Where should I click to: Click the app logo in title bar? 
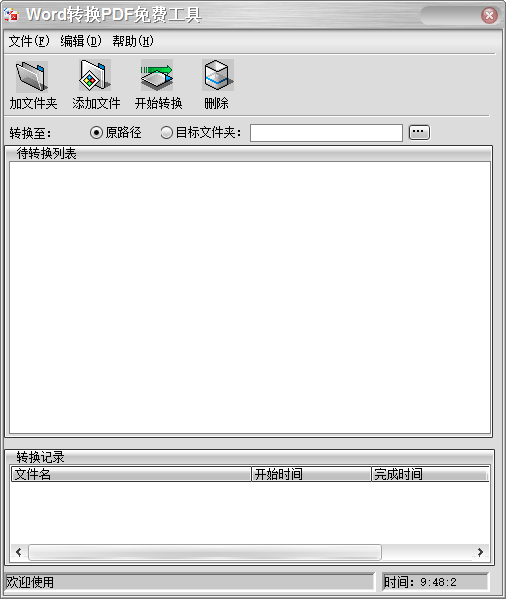coord(11,15)
